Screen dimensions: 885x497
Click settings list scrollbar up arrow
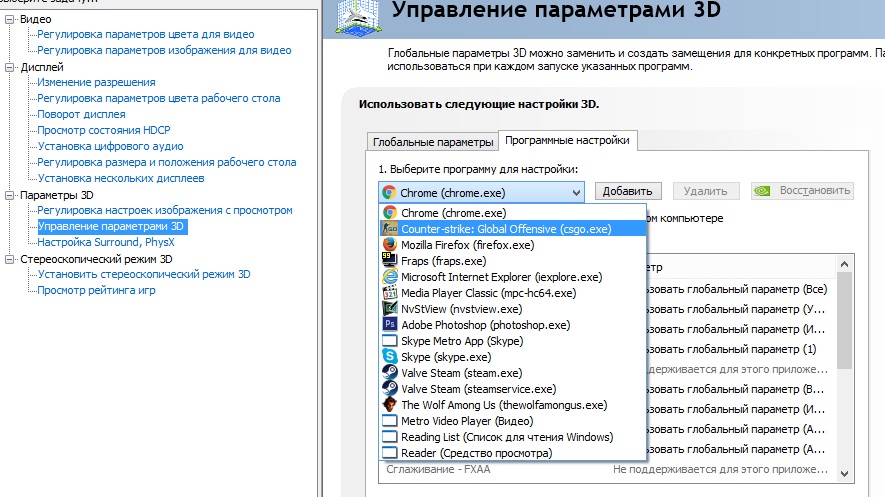tap(844, 264)
